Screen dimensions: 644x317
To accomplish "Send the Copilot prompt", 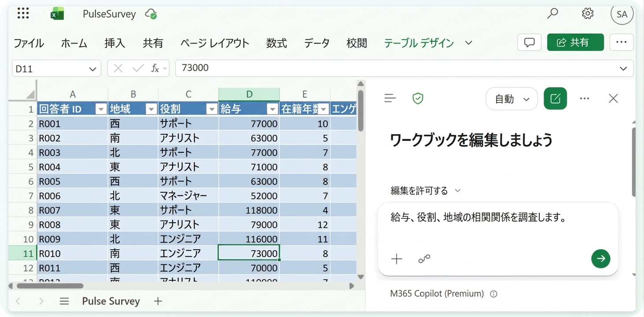I will click(600, 258).
